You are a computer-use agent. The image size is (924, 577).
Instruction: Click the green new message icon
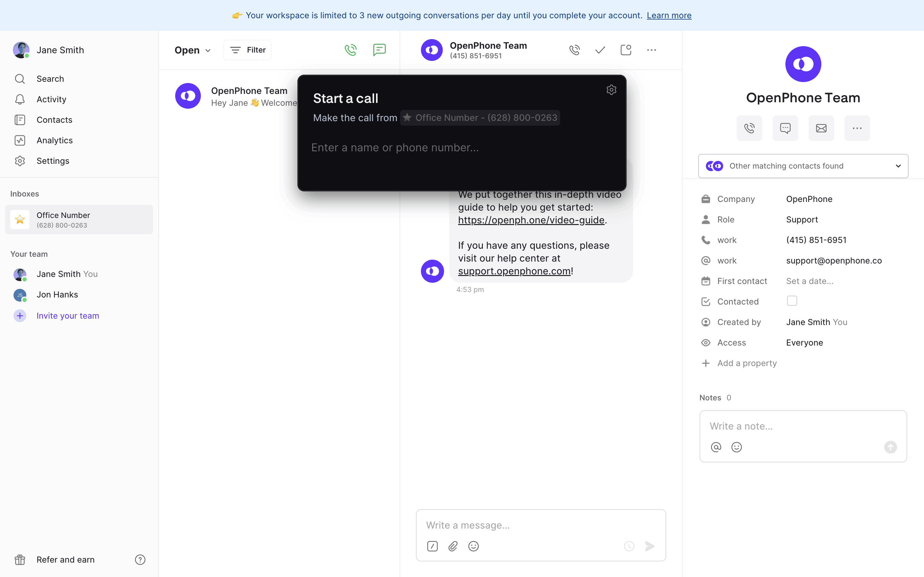click(x=379, y=50)
